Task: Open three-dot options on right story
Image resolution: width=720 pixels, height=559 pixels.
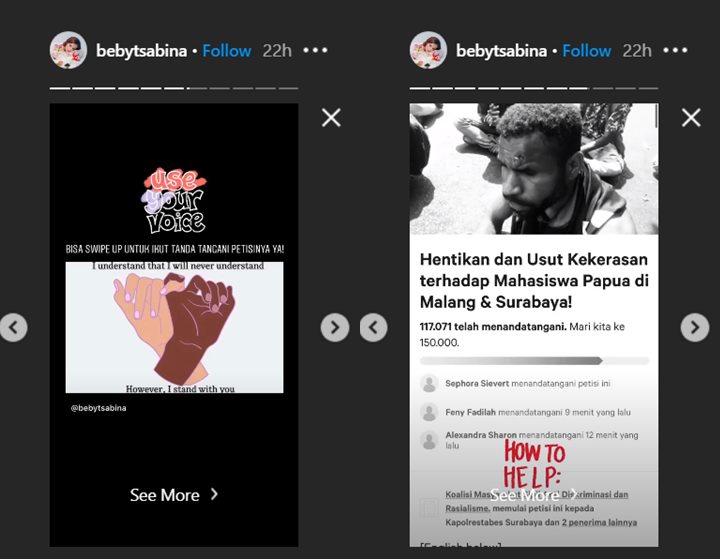Action: pyautogui.click(x=675, y=50)
